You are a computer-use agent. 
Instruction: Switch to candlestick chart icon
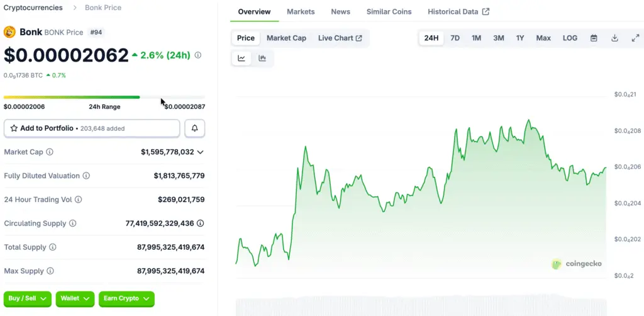[x=262, y=59]
